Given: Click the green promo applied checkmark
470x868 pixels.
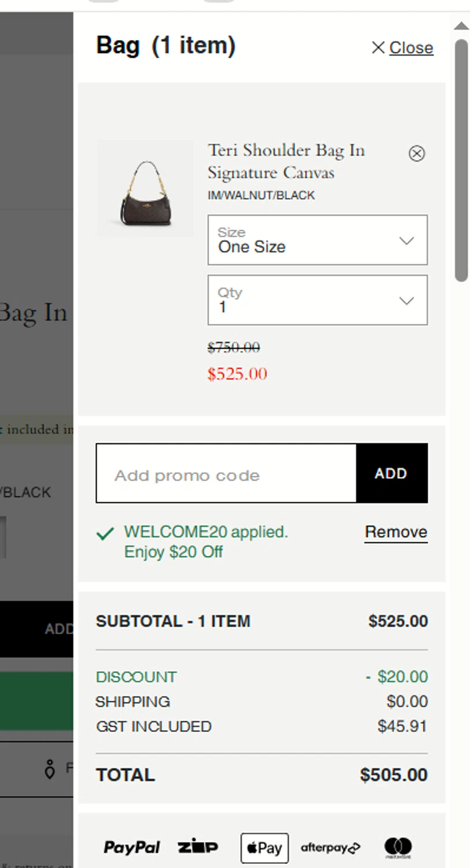Looking at the screenshot, I should [105, 534].
